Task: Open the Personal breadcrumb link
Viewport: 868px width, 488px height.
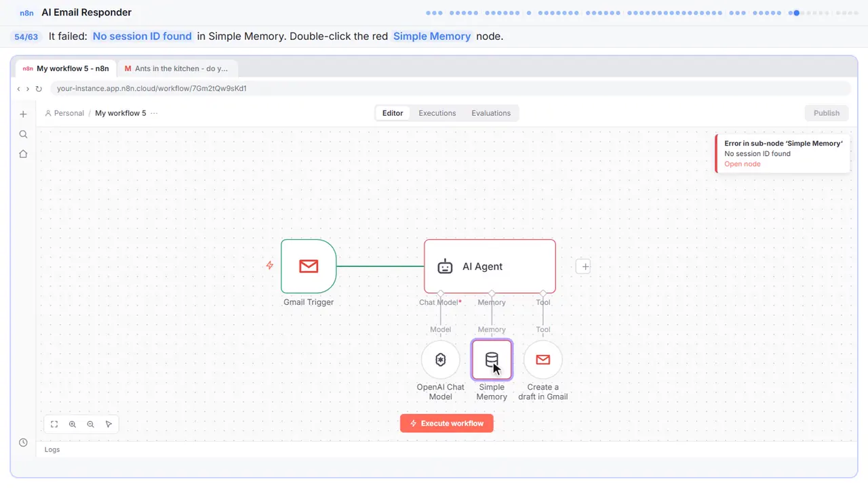Action: [64, 113]
